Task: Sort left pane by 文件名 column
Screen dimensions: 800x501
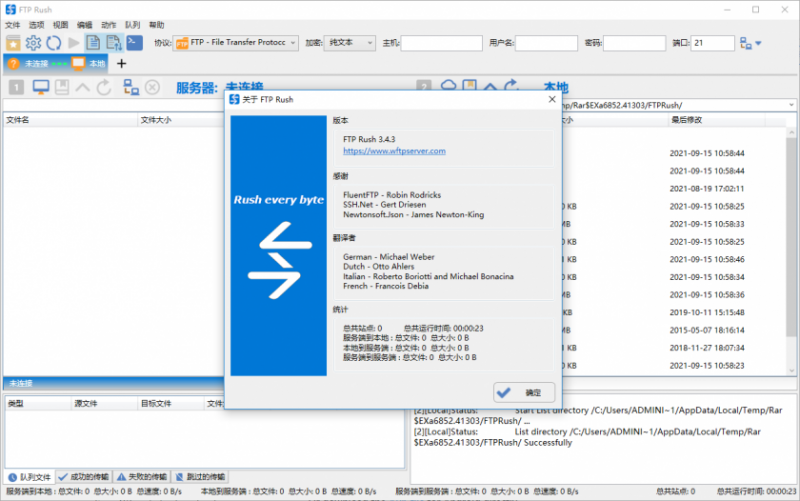Action: coord(70,120)
